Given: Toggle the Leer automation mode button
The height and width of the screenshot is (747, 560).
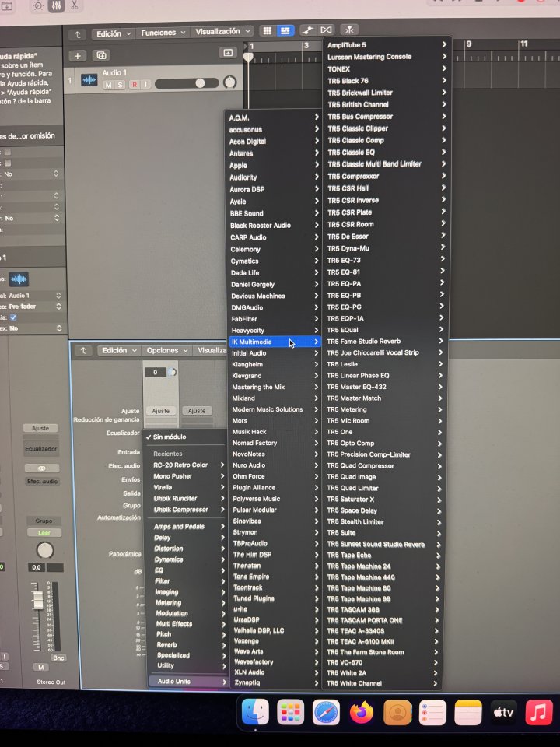Looking at the screenshot, I should click(x=44, y=532).
